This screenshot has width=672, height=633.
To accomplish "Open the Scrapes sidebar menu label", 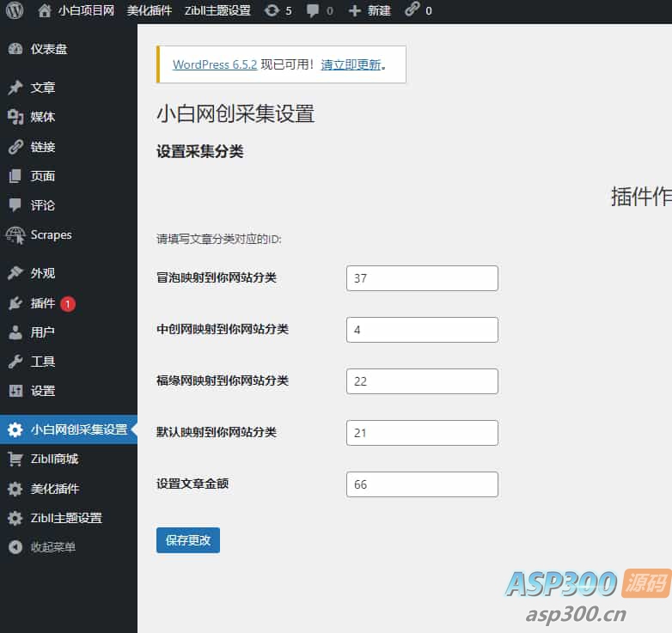I will click(51, 235).
